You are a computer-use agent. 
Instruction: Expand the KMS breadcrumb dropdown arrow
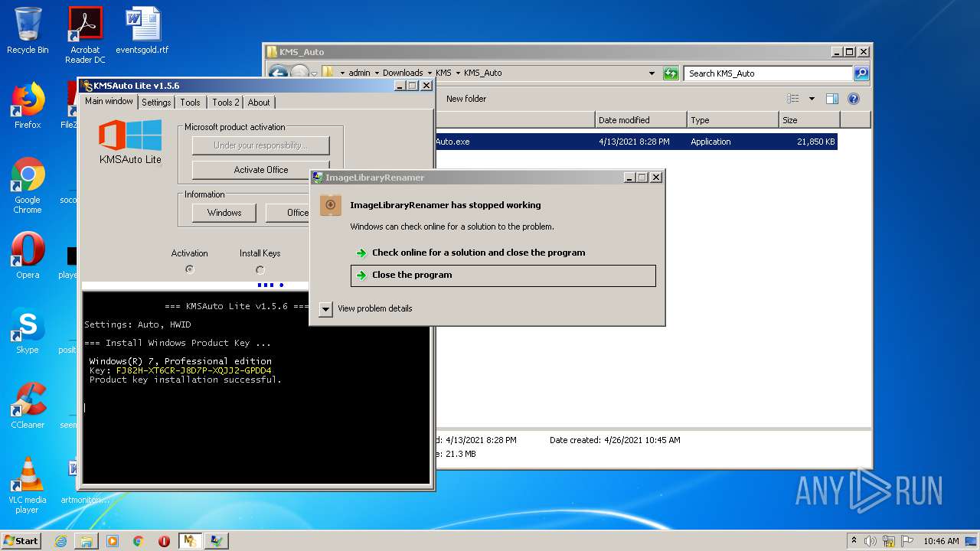click(458, 73)
